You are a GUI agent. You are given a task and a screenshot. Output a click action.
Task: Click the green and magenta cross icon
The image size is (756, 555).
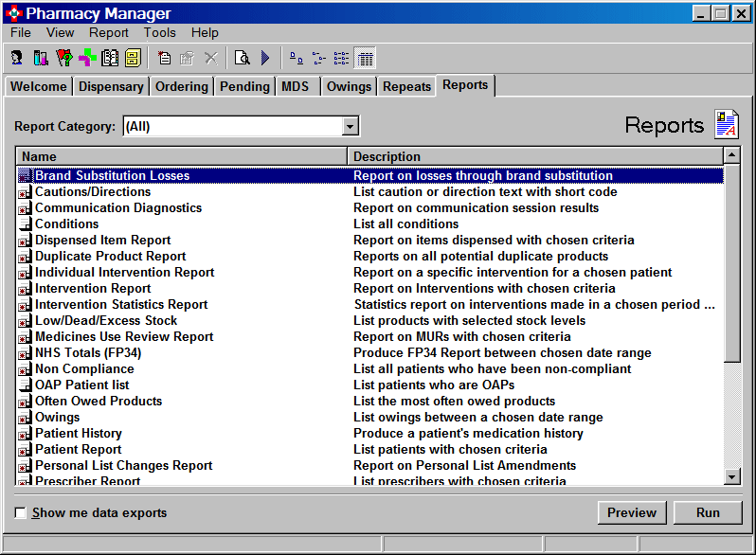click(x=87, y=58)
